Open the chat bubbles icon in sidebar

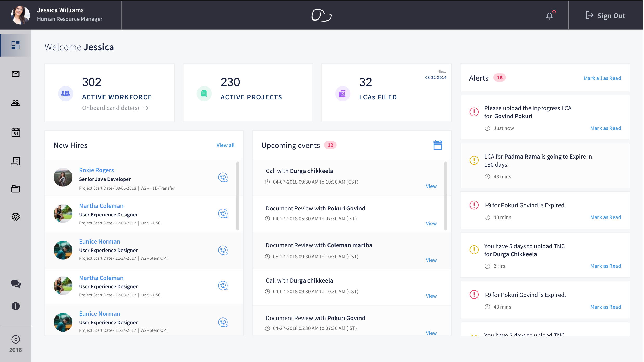16,284
